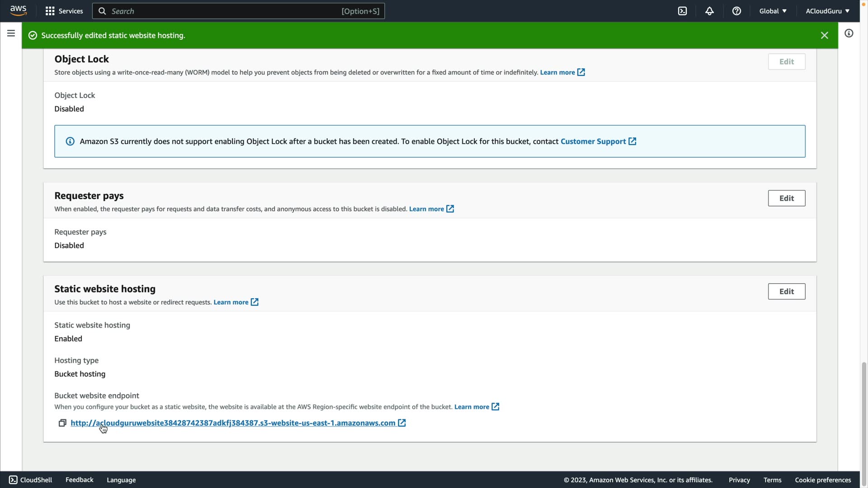Open CloudShell from the footer bar
The height and width of the screenshot is (488, 868).
[30, 480]
